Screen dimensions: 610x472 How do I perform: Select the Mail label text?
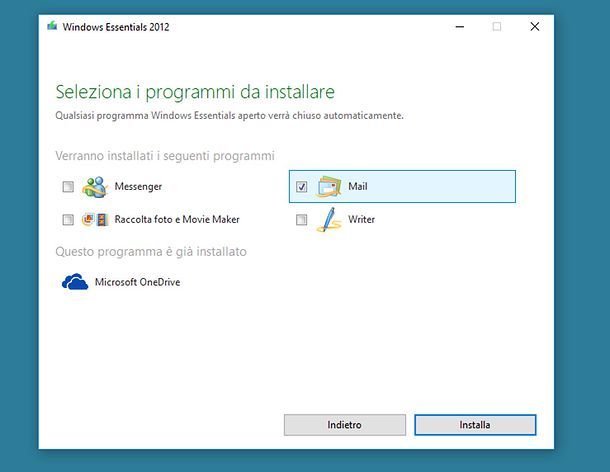click(358, 186)
